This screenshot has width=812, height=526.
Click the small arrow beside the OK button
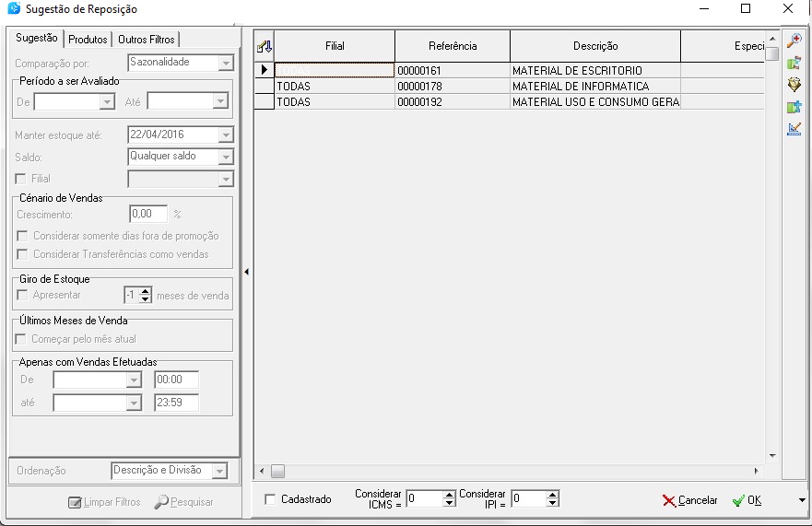coord(801,500)
